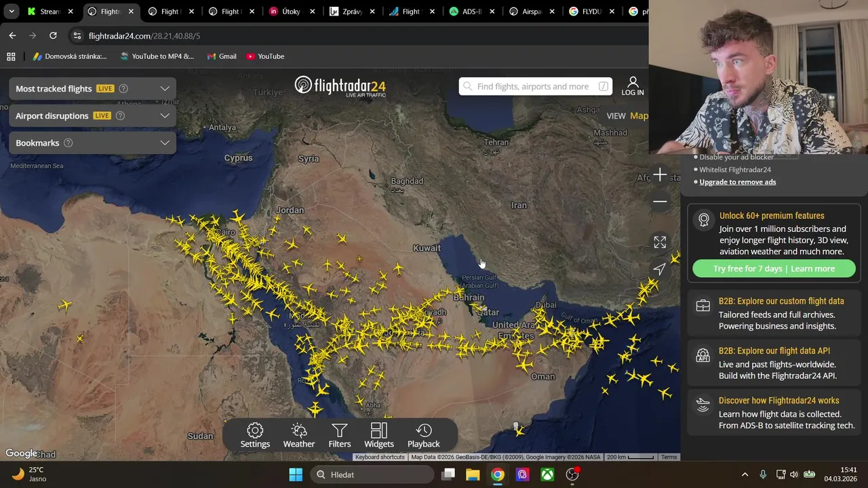Image resolution: width=868 pixels, height=488 pixels.
Task: Open the YouTube to MP4 bookmark
Action: coord(157,56)
